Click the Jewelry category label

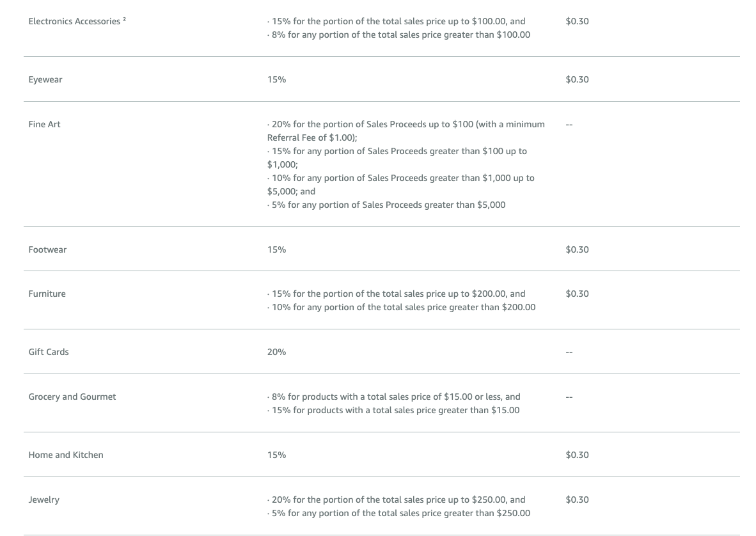tap(44, 500)
